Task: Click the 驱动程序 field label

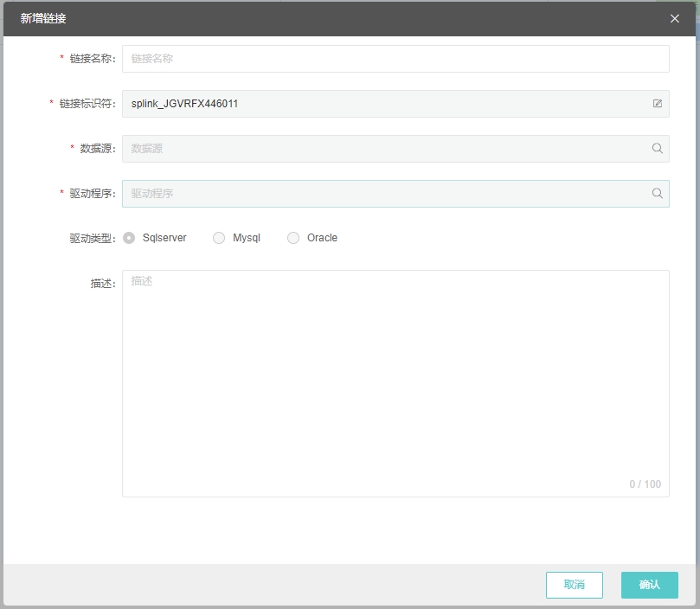Action: (x=93, y=194)
